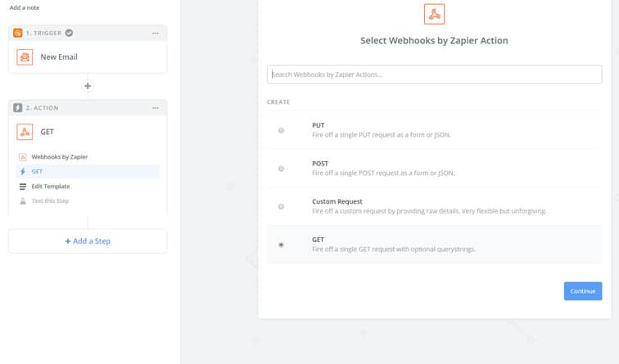This screenshot has width=619, height=364.
Task: Click the Add a note link
Action: point(25,7)
